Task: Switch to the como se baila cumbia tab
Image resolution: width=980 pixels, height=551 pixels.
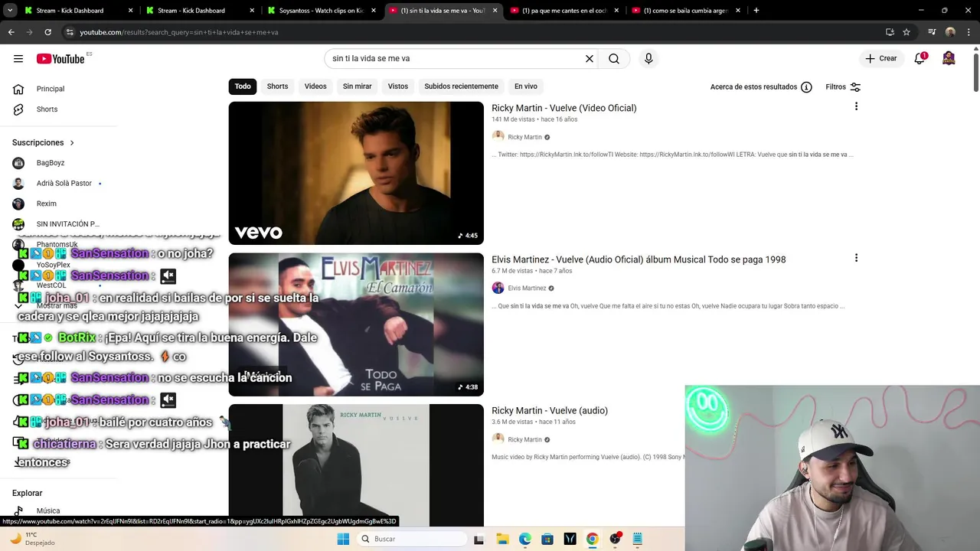Action: pyautogui.click(x=685, y=11)
